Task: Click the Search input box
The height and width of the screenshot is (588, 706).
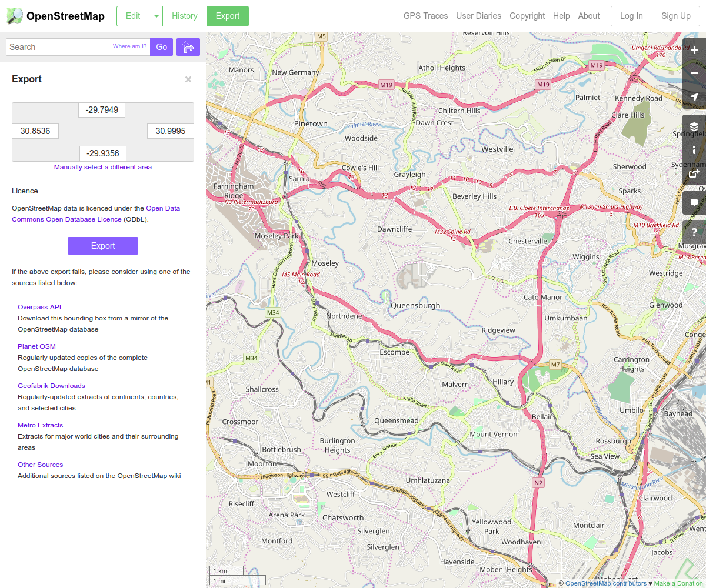Action: coord(59,47)
